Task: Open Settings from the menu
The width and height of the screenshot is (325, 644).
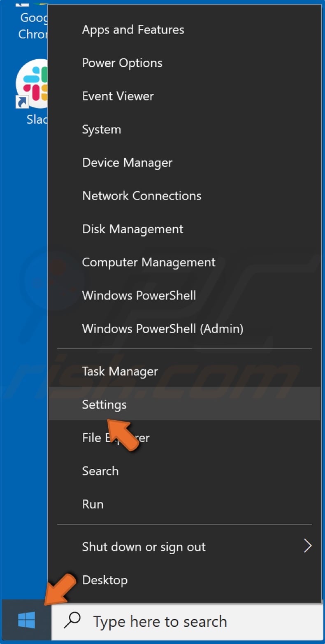Action: [104, 405]
